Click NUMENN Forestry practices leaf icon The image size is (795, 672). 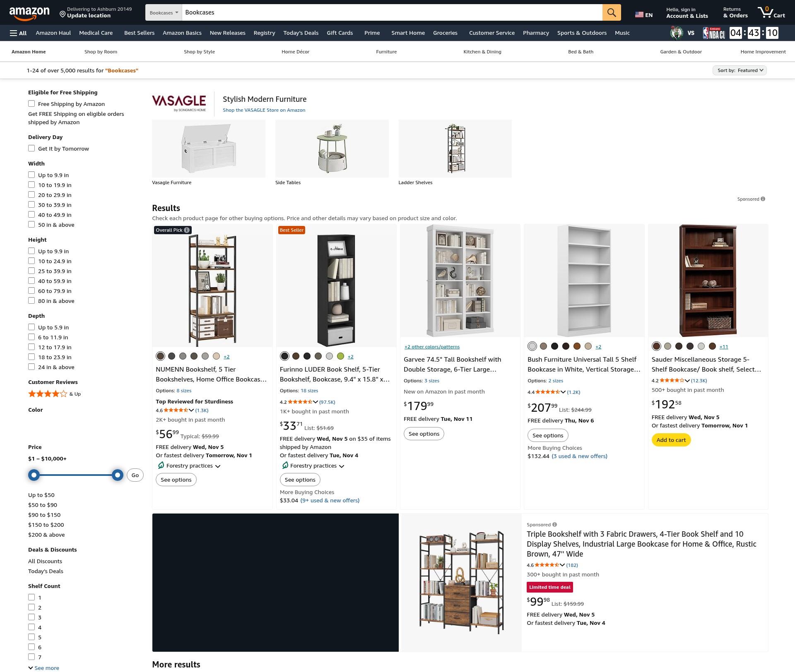[161, 466]
